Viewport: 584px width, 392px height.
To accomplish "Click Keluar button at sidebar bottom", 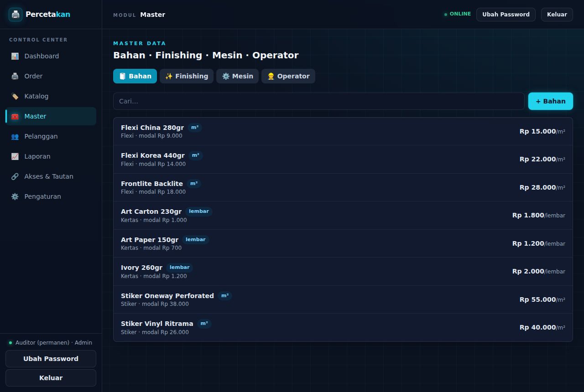I will coord(51,378).
